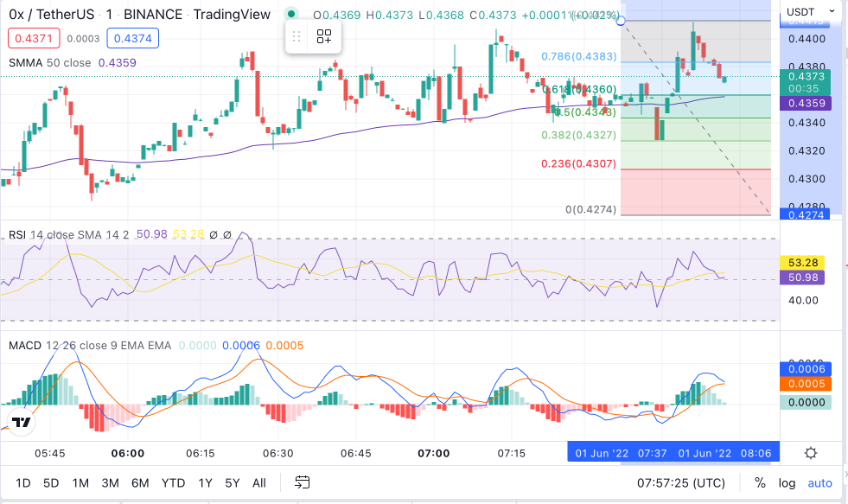Toggle log scale mode

pos(787,483)
